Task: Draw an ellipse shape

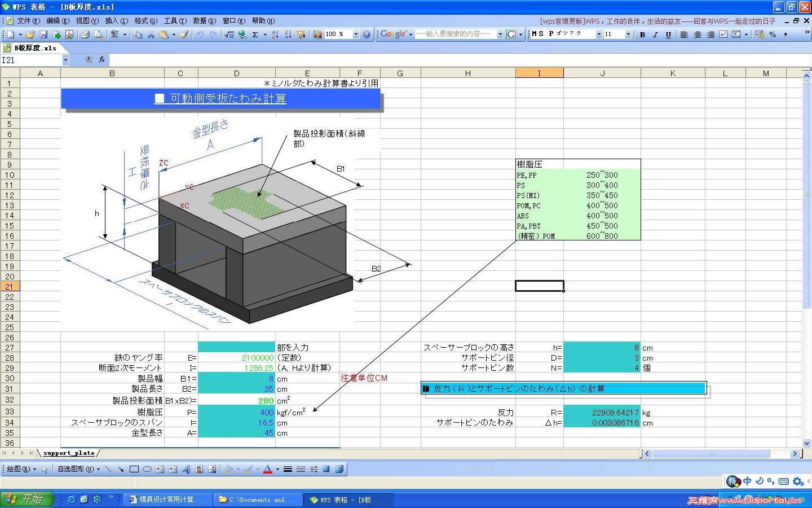Action: [x=147, y=469]
